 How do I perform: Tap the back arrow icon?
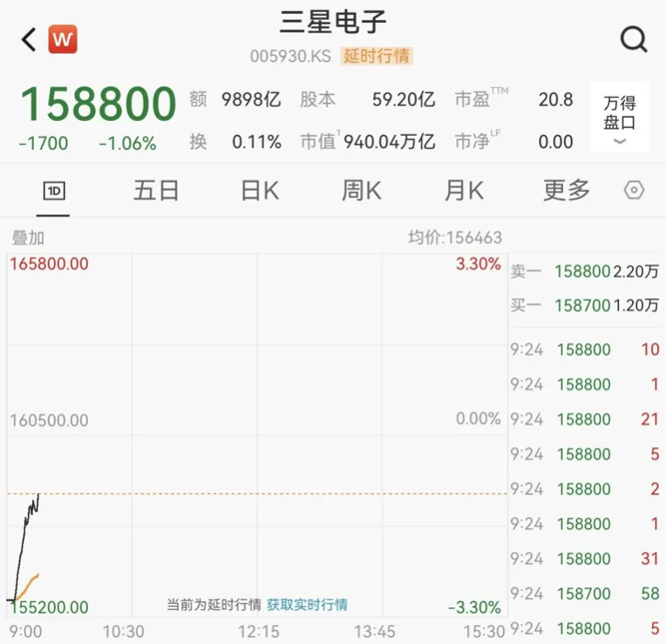pyautogui.click(x=29, y=40)
